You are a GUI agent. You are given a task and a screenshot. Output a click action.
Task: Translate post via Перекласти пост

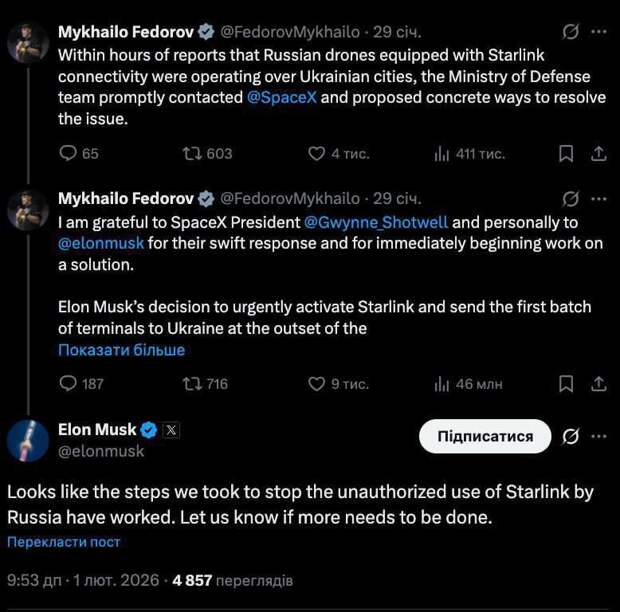pyautogui.click(x=64, y=541)
